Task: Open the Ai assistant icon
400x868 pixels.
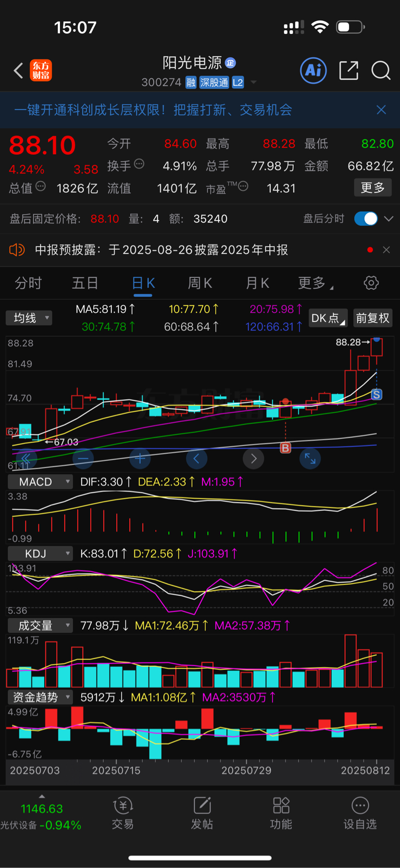Action: click(x=314, y=70)
